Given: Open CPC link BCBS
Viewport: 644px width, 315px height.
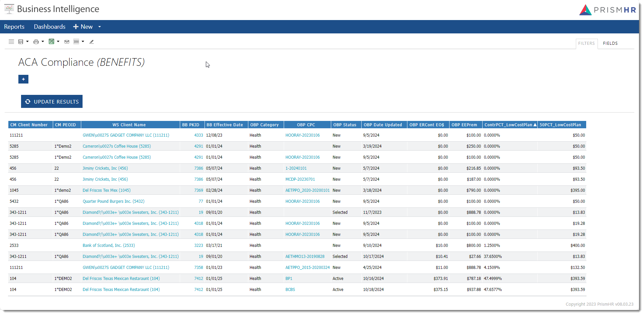Looking at the screenshot, I should pyautogui.click(x=290, y=290).
